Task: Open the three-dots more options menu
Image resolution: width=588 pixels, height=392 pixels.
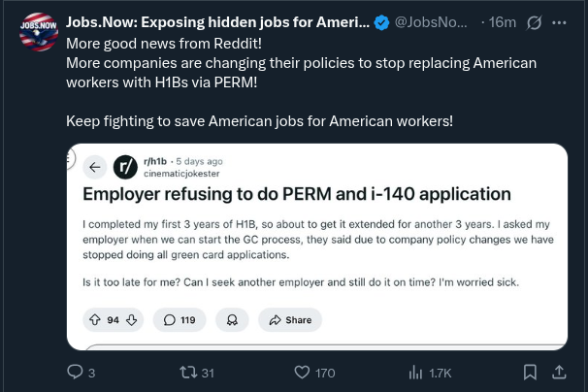Action: [558, 21]
